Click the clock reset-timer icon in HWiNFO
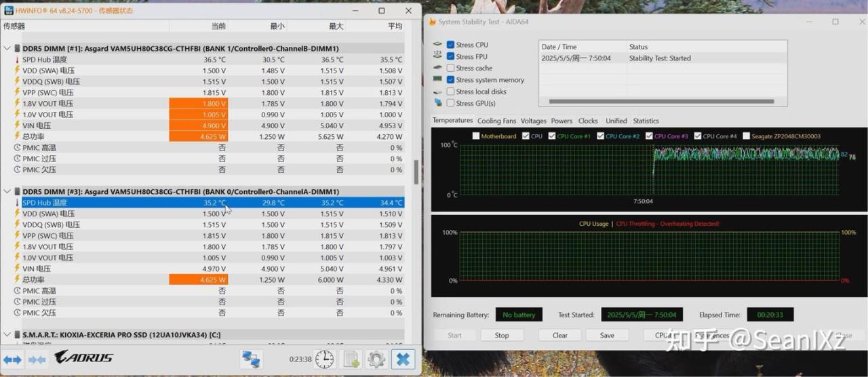 pos(325,359)
